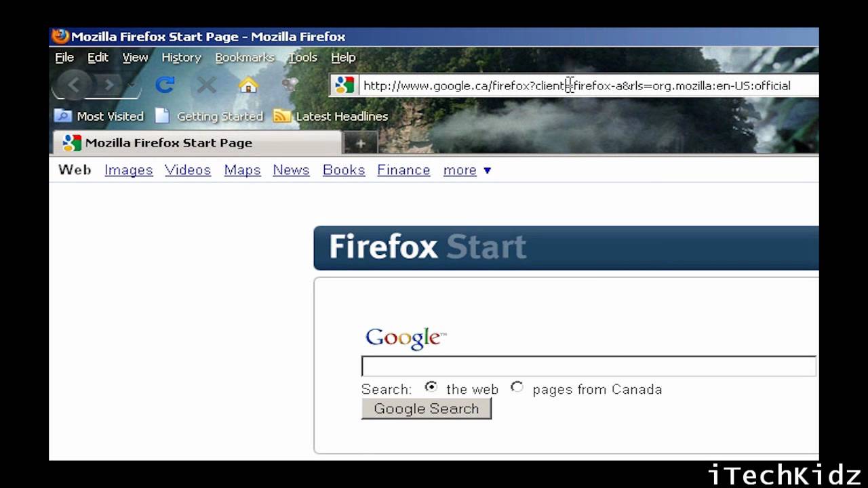The width and height of the screenshot is (868, 488).
Task: Click inside the Google search text field
Action: point(589,367)
